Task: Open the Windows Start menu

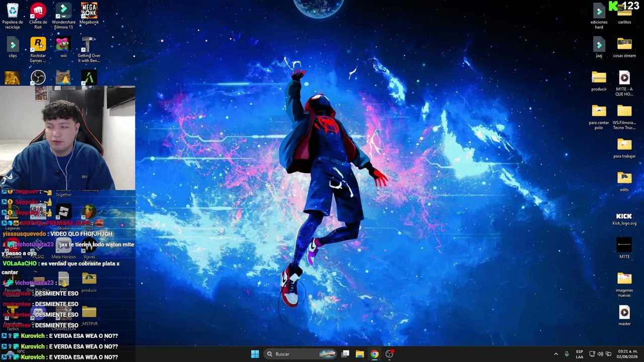Action: pyautogui.click(x=255, y=354)
